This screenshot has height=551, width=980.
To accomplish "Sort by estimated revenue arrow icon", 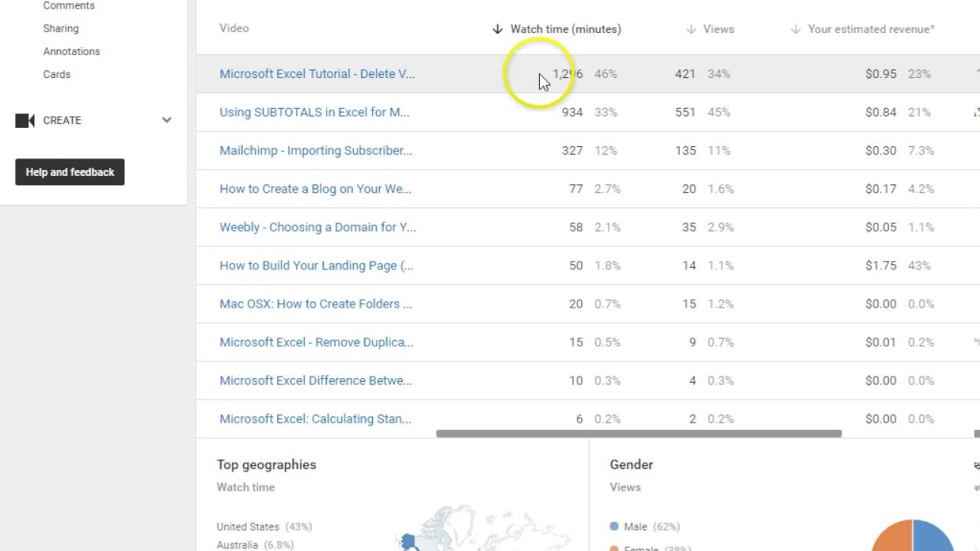I will pyautogui.click(x=796, y=29).
